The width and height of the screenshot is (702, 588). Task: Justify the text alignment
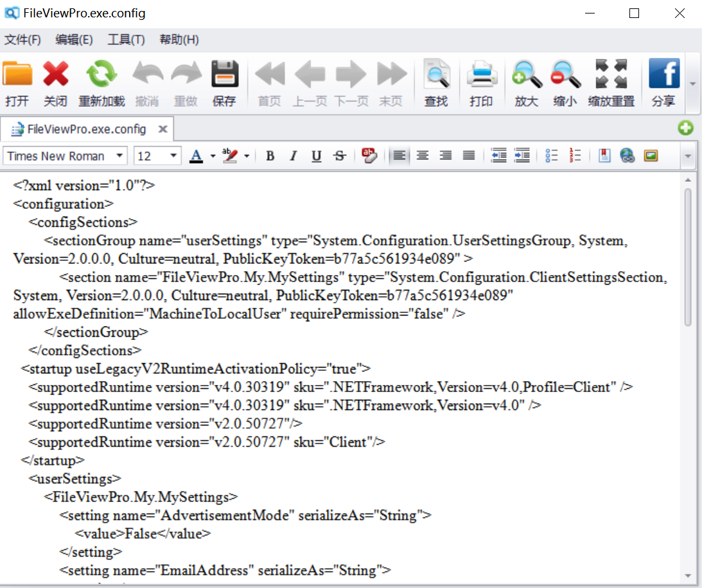click(x=469, y=156)
